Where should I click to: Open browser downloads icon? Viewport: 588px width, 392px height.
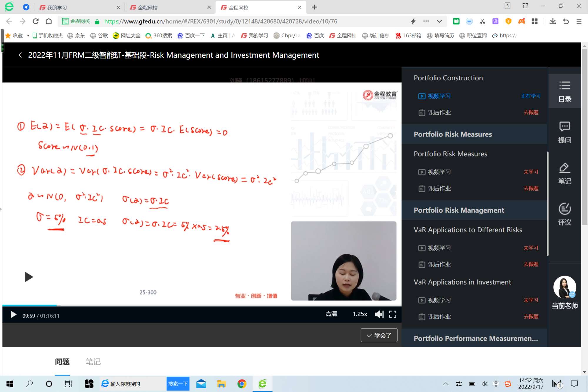[553, 21]
